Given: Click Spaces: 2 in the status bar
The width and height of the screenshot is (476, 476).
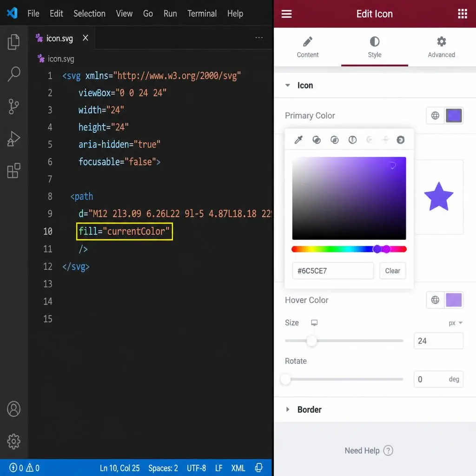Looking at the screenshot, I should tap(163, 468).
